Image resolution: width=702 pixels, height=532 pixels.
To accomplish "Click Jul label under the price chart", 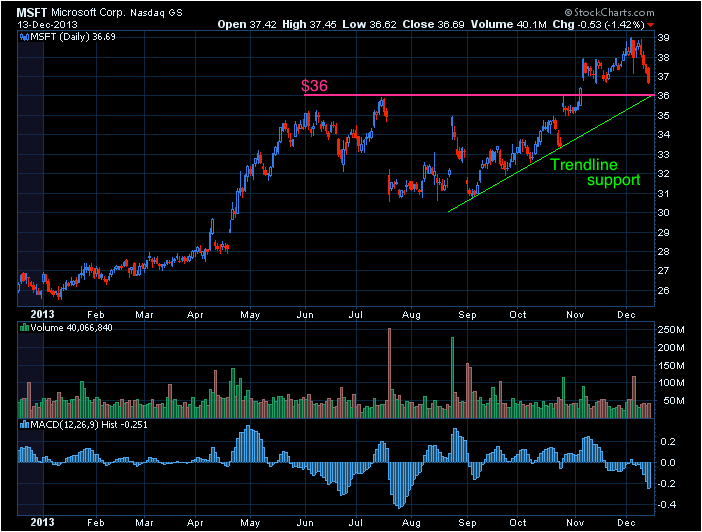I will (x=355, y=315).
